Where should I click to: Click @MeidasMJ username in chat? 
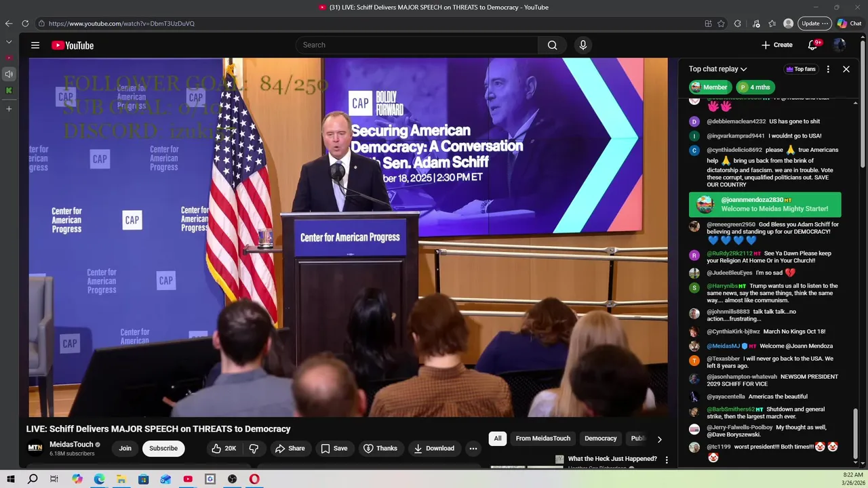pyautogui.click(x=724, y=346)
